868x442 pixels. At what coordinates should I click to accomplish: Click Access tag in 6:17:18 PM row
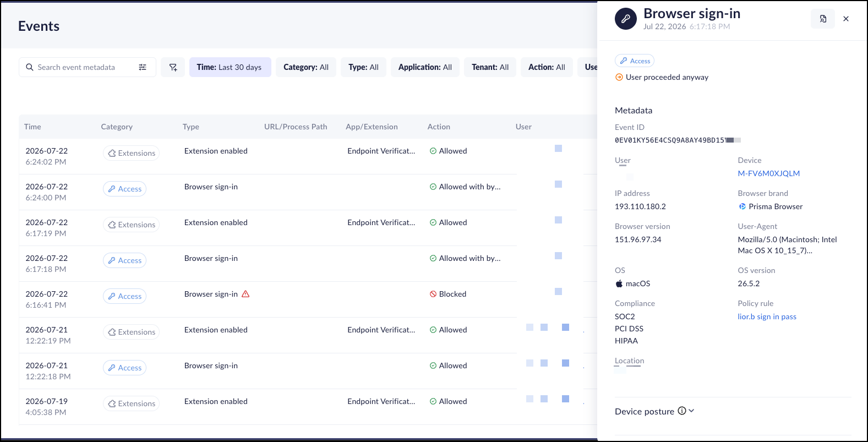[x=124, y=260]
